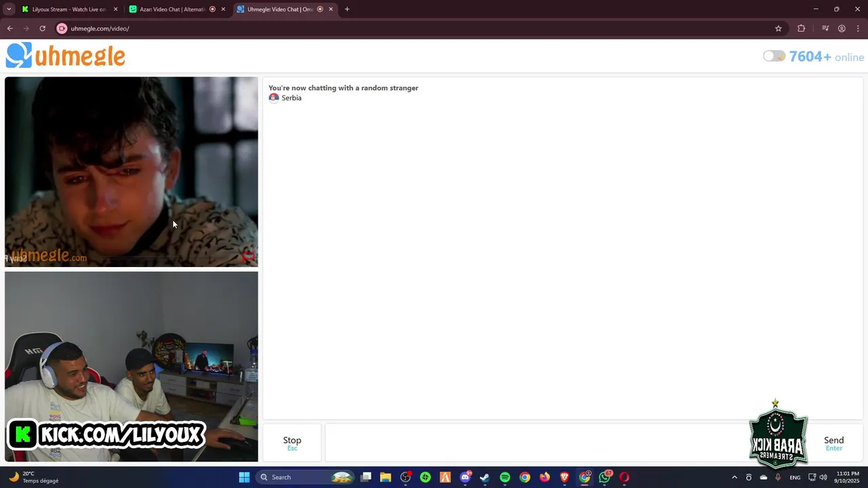868x488 pixels.
Task: Open the green circular app in taskbar
Action: [x=425, y=477]
